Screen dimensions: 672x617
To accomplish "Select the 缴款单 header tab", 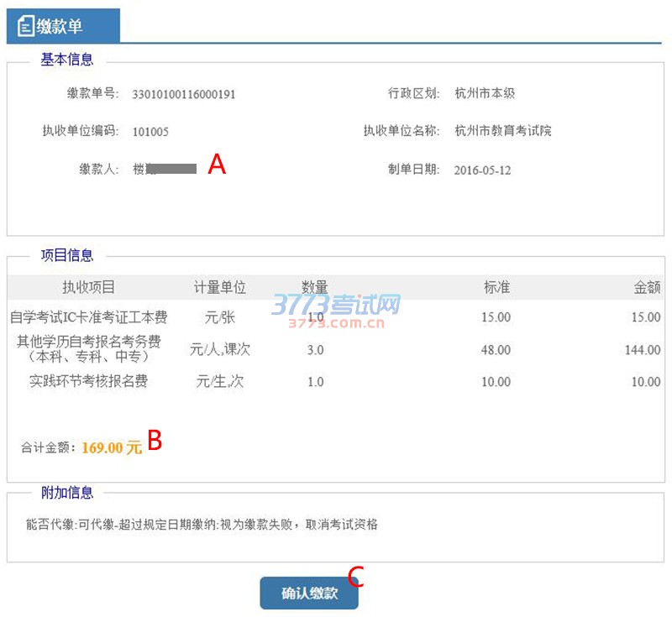I will (x=64, y=27).
